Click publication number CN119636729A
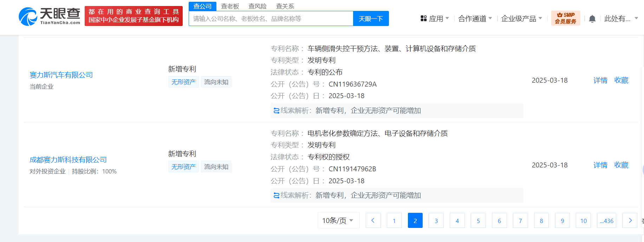This screenshot has height=242, width=644. (352, 84)
